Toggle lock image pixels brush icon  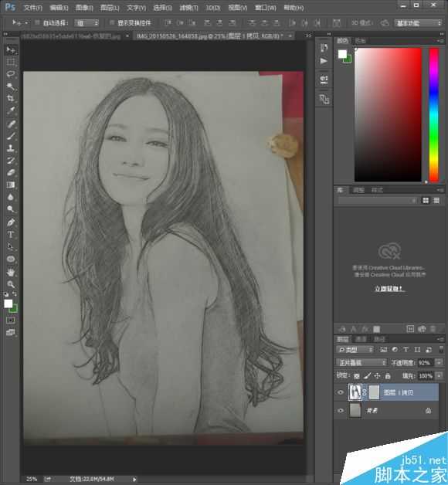tap(367, 376)
